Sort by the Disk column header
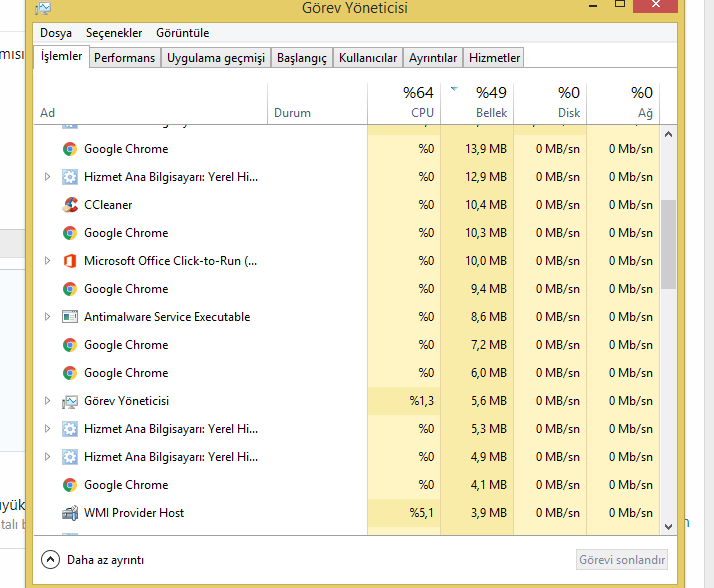The height and width of the screenshot is (588, 714). pyautogui.click(x=550, y=104)
